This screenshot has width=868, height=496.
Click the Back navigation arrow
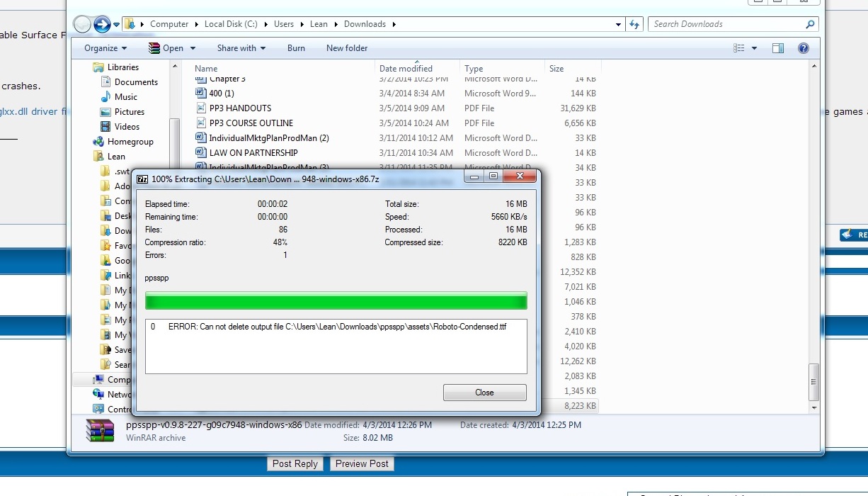[83, 25]
